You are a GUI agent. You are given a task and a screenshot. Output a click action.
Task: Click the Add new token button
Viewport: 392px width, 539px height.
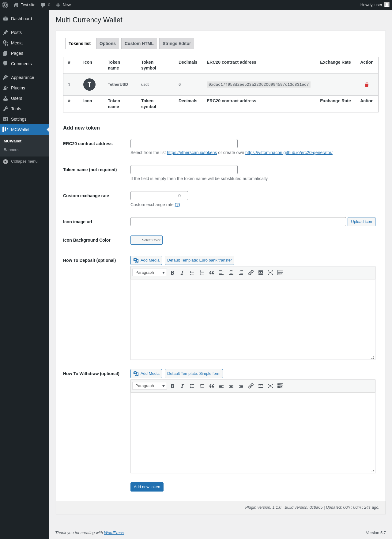click(147, 487)
